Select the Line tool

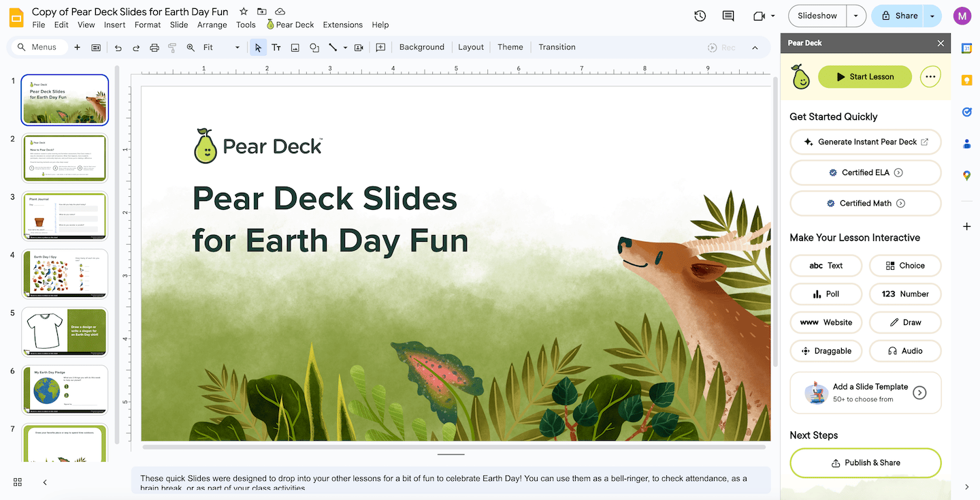pos(333,48)
